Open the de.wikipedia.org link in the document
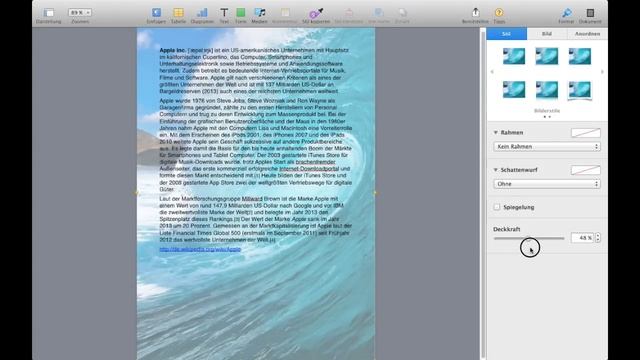The image size is (640, 360). (x=200, y=249)
